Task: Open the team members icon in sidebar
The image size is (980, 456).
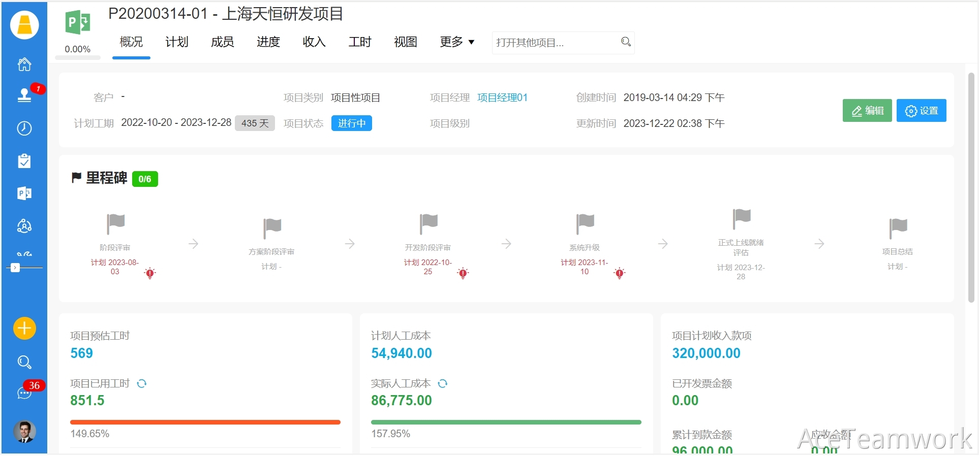Action: click(24, 226)
